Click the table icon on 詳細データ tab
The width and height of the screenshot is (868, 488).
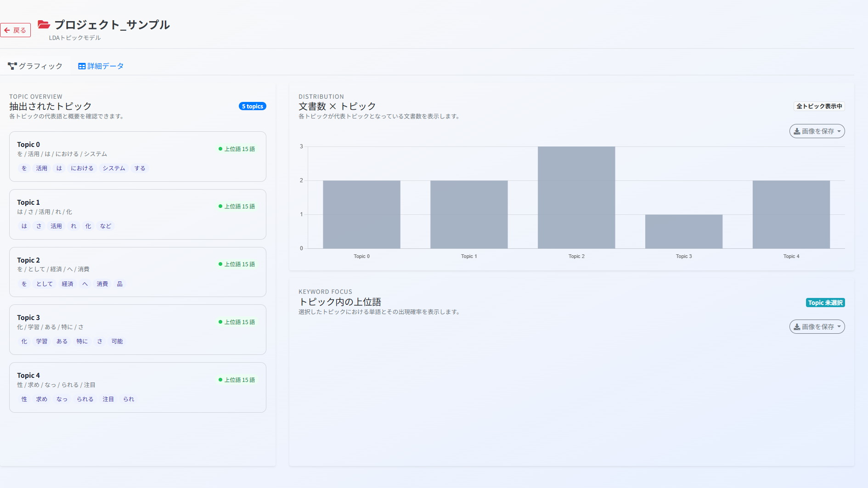[x=82, y=66]
